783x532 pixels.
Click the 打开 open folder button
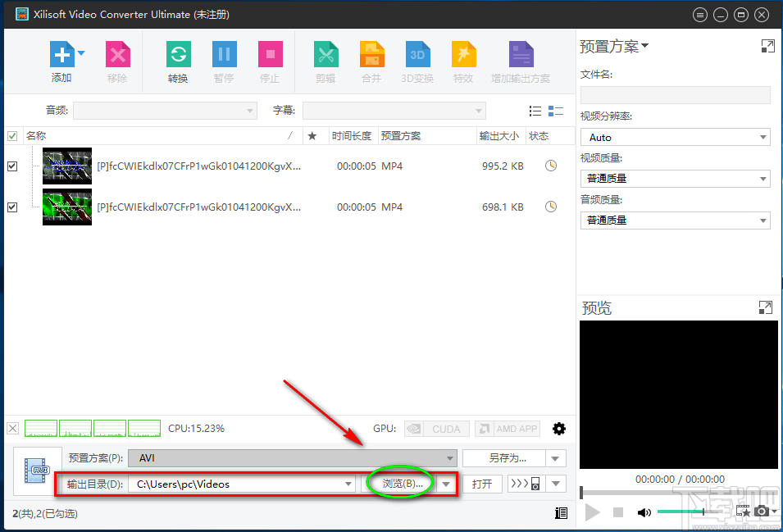coord(482,484)
